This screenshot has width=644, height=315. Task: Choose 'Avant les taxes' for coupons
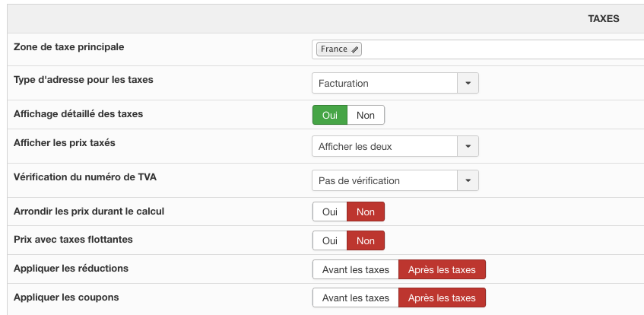click(356, 297)
